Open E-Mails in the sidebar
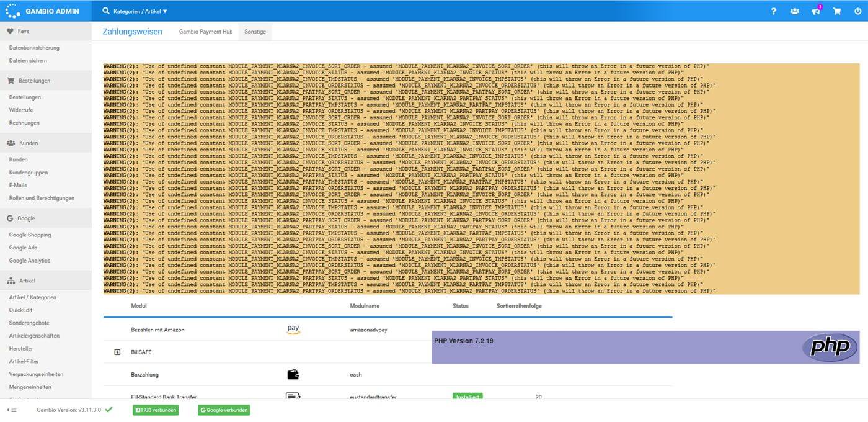The width and height of the screenshot is (868, 422). [x=18, y=185]
